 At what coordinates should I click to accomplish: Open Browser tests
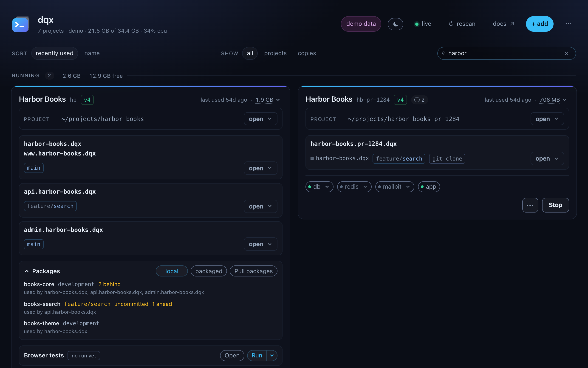pos(232,356)
